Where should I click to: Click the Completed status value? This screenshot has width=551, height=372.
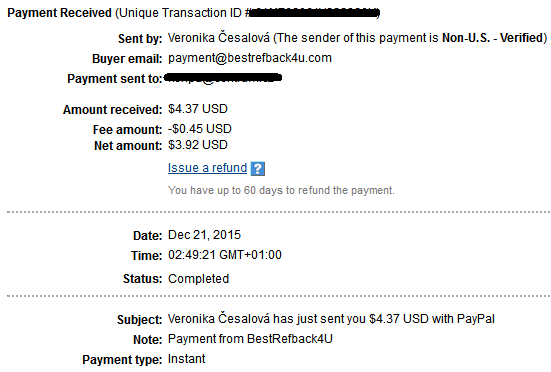click(x=199, y=279)
